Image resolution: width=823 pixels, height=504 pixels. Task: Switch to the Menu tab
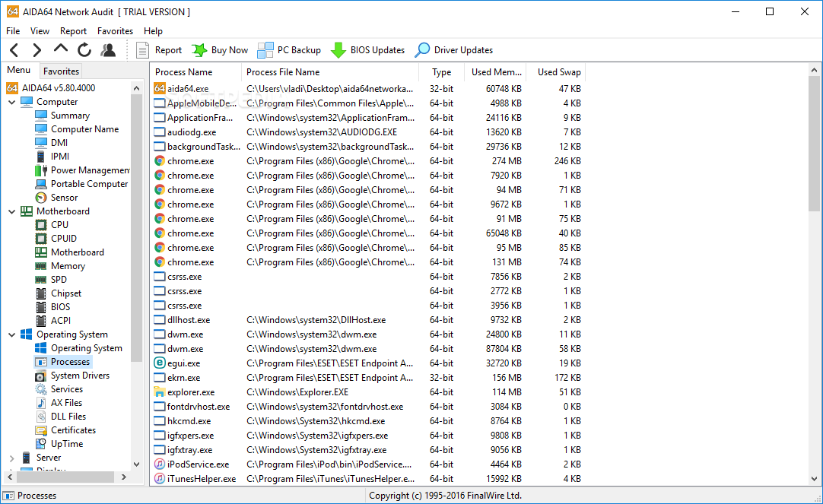click(19, 70)
